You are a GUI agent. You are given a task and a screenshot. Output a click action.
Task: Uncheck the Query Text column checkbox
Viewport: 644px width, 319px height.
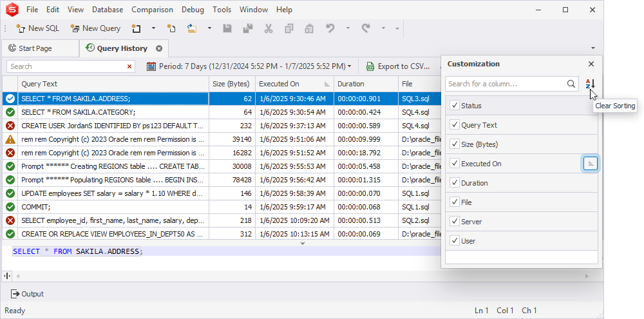[x=454, y=125]
